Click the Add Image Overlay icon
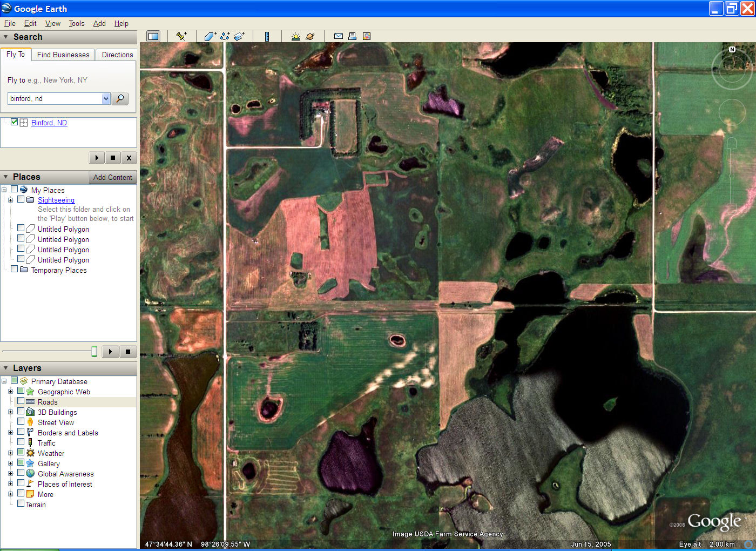Image resolution: width=756 pixels, height=551 pixels. point(239,36)
